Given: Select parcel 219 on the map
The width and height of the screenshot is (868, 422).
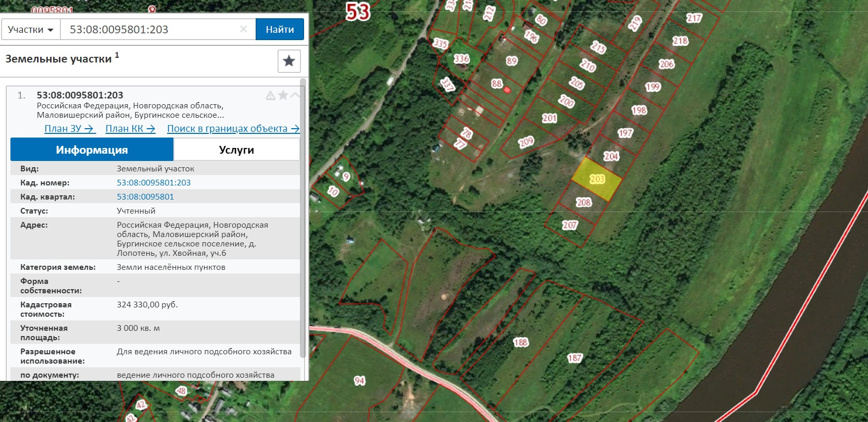Looking at the screenshot, I should pos(635,23).
